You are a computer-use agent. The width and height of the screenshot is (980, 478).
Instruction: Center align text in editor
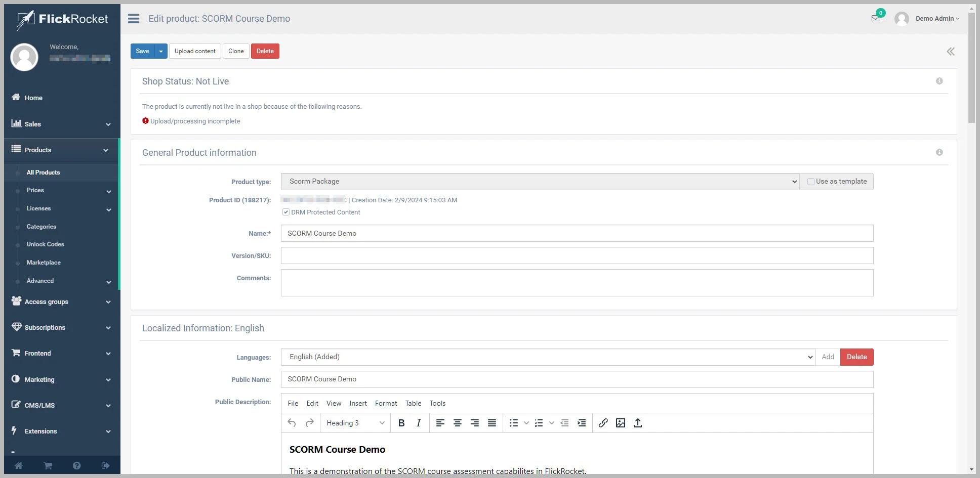tap(458, 423)
